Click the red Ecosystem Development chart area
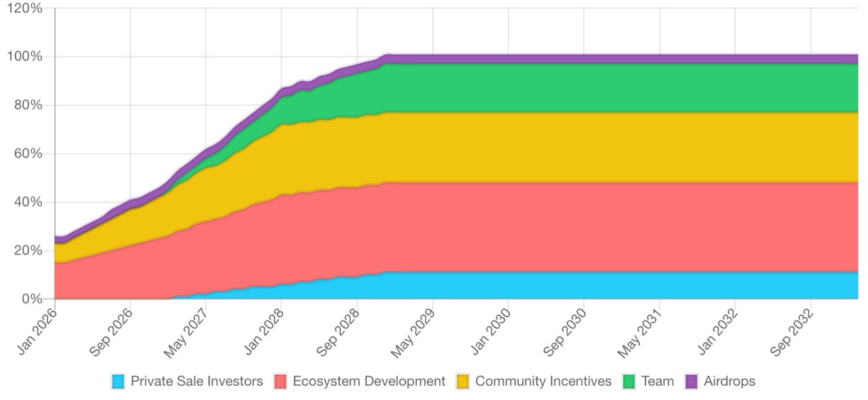Screen dimensions: 868x400 tap(610, 227)
